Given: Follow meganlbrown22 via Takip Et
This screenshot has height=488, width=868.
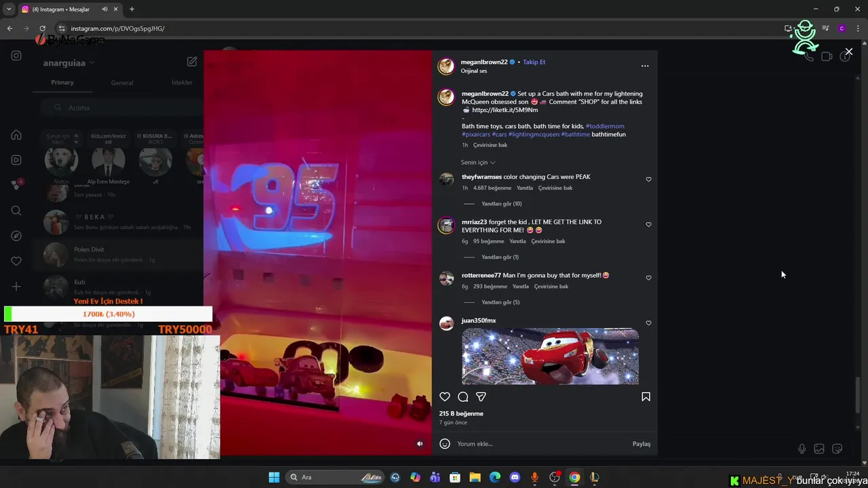Looking at the screenshot, I should (x=534, y=62).
